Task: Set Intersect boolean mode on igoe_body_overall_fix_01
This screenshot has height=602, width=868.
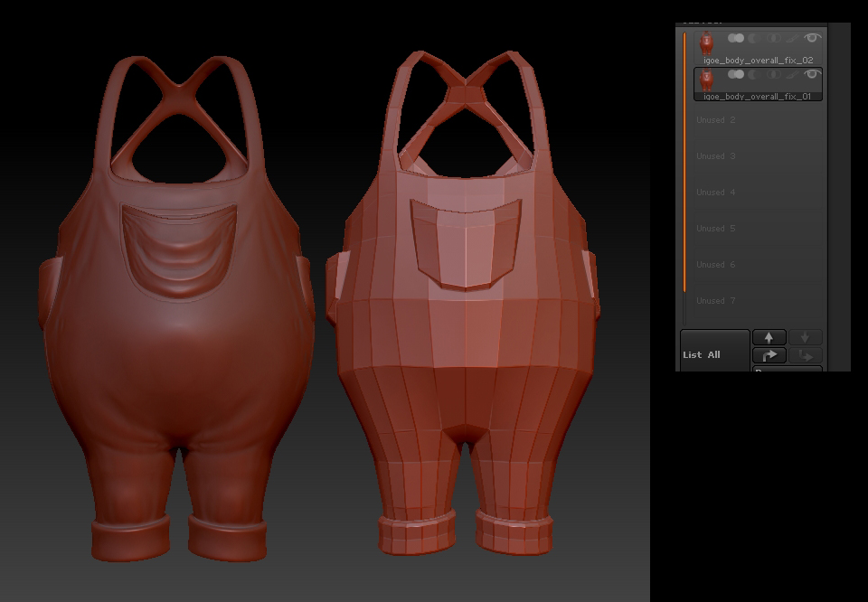Action: [x=776, y=75]
